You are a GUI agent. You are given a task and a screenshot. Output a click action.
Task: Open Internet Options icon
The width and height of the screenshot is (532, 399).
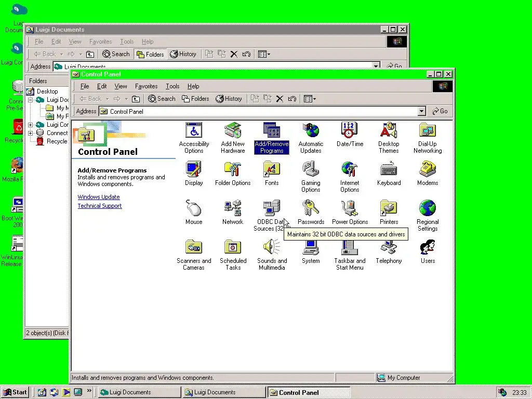350,177
